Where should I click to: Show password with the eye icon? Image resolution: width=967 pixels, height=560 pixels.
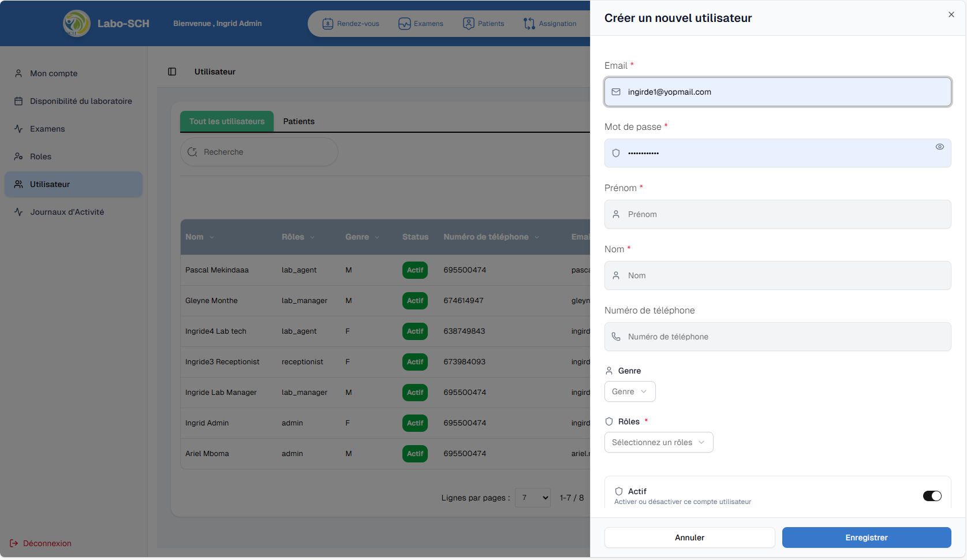[x=940, y=147]
